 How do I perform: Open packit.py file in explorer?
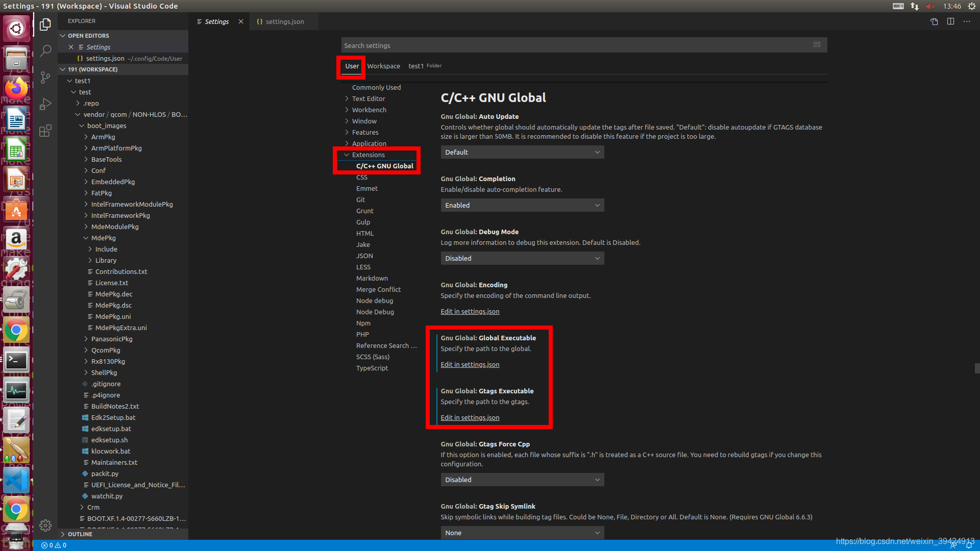click(104, 473)
